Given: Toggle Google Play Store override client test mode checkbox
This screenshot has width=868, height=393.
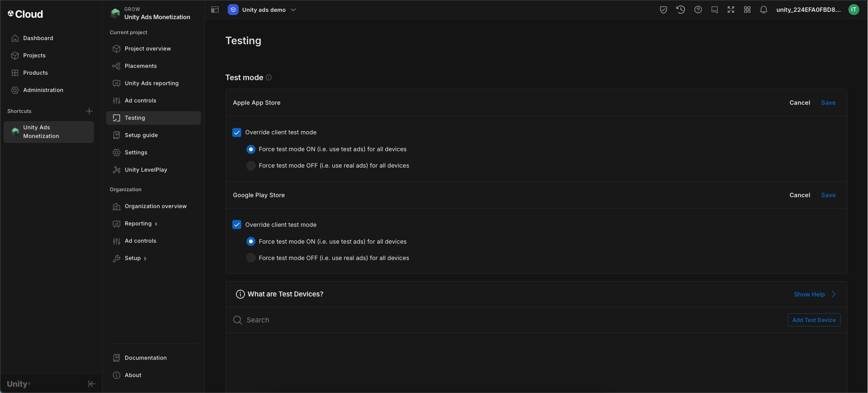Looking at the screenshot, I should [237, 225].
